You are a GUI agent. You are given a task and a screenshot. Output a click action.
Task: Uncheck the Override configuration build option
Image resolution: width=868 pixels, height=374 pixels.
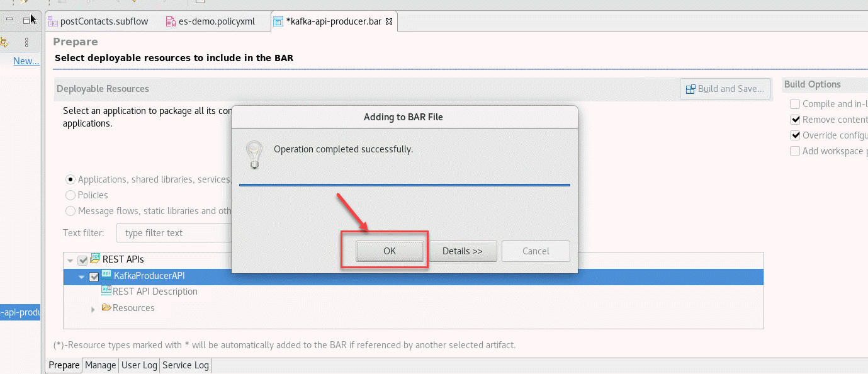(796, 135)
